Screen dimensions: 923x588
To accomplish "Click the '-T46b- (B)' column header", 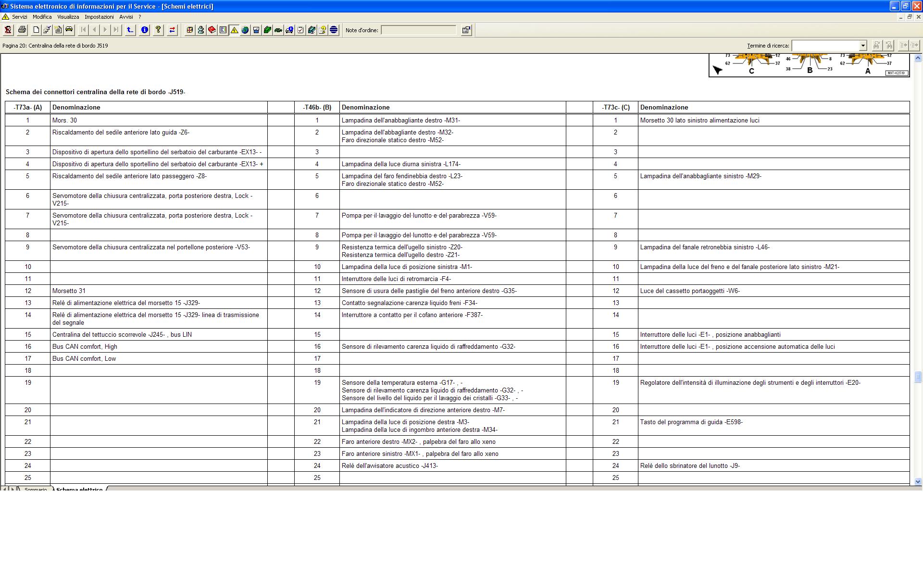I will coord(317,107).
